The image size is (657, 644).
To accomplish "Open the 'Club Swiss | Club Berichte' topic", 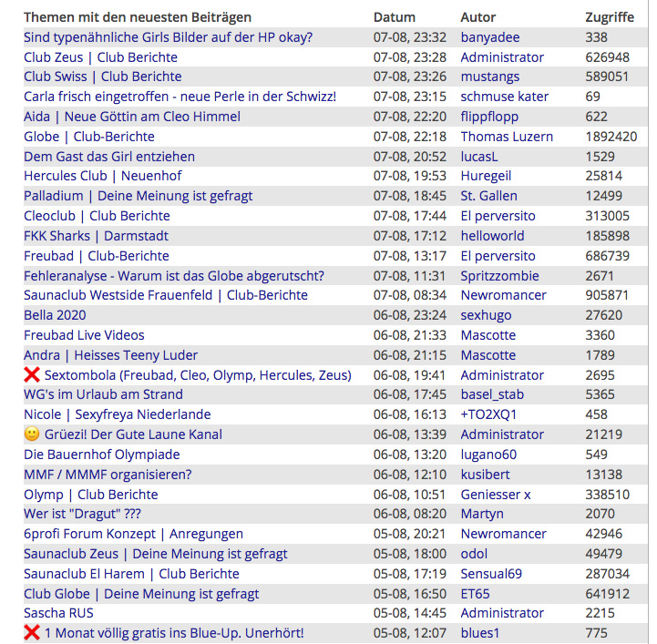I will tap(102, 77).
